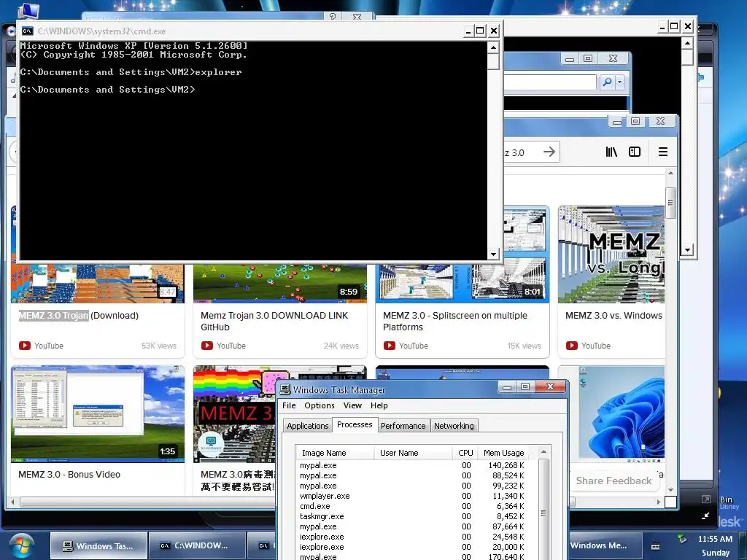Open Options menu in Task Manager

click(x=320, y=405)
